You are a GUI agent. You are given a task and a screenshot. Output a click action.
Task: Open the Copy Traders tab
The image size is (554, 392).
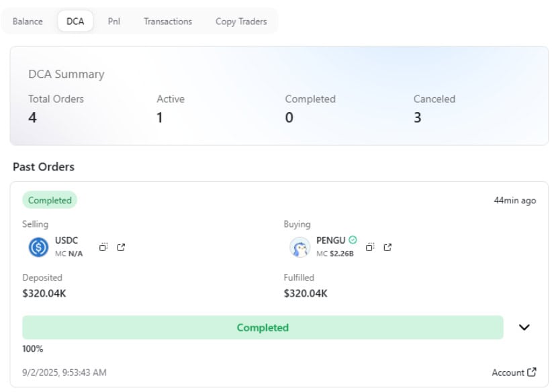[x=241, y=21]
